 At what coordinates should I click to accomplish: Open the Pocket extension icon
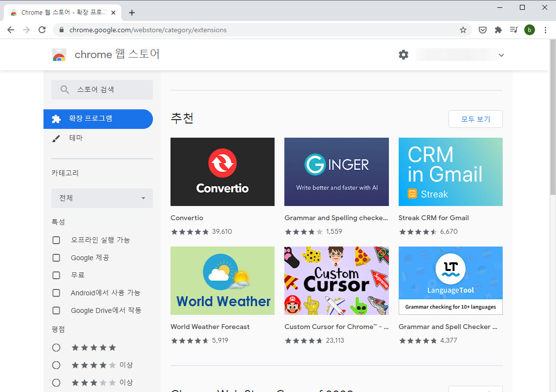point(482,30)
